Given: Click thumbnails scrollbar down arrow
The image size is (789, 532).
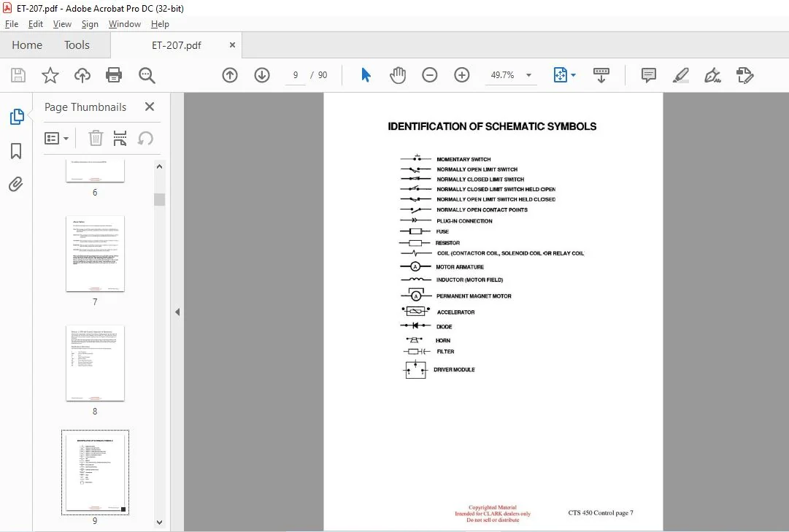Looking at the screenshot, I should [160, 523].
